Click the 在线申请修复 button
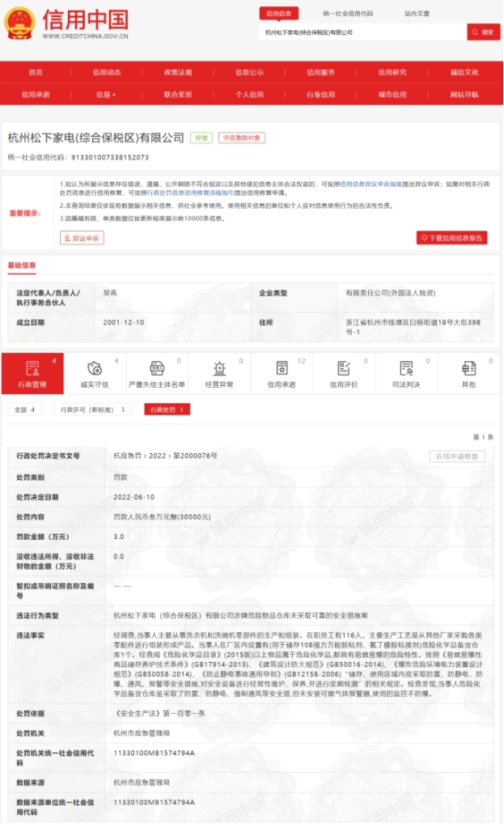This screenshot has width=504, height=824. click(457, 457)
